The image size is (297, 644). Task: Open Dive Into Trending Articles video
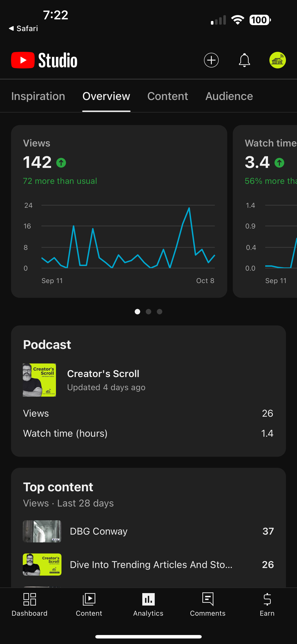(148, 565)
